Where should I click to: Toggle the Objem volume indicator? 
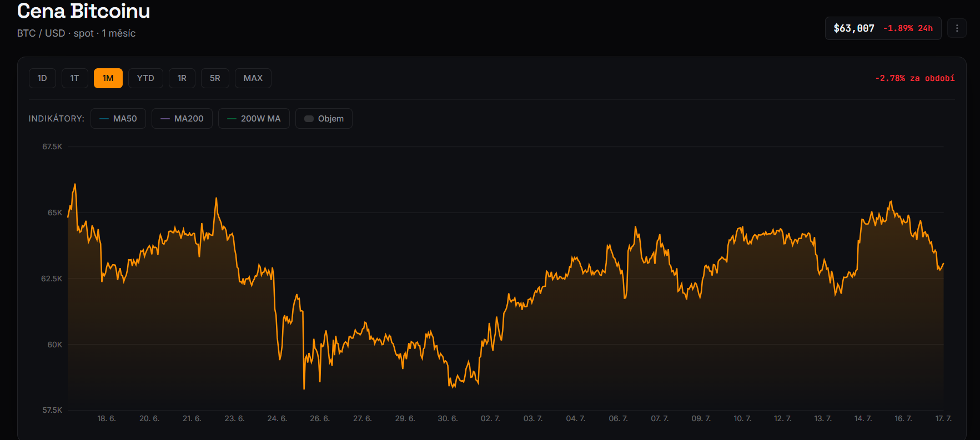pos(324,119)
